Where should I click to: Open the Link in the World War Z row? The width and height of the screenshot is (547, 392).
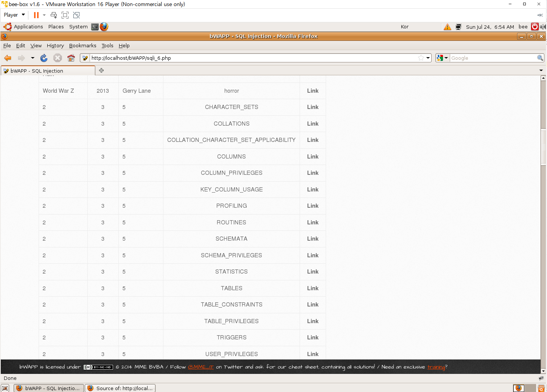[x=312, y=91]
